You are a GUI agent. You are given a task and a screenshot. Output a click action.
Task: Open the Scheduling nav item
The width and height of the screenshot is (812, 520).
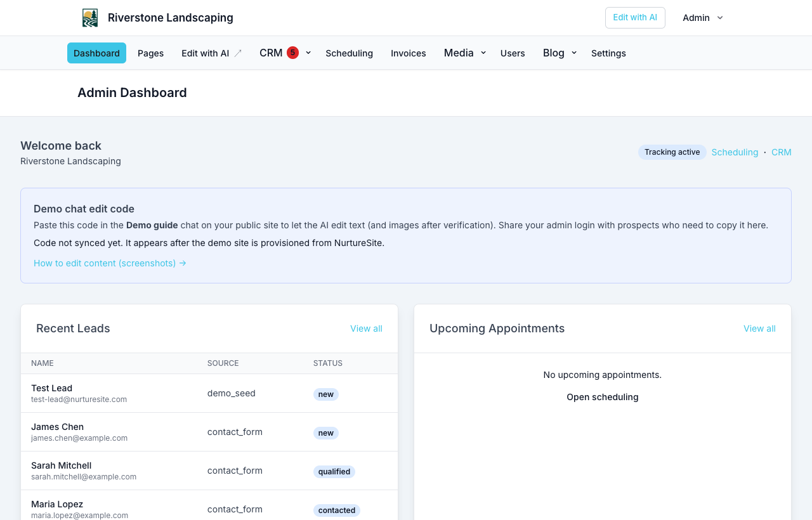click(x=349, y=53)
